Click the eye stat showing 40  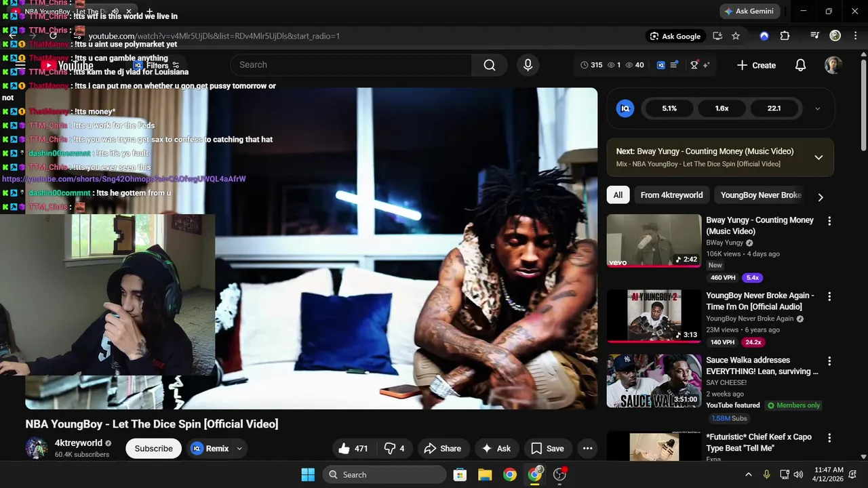tap(635, 65)
